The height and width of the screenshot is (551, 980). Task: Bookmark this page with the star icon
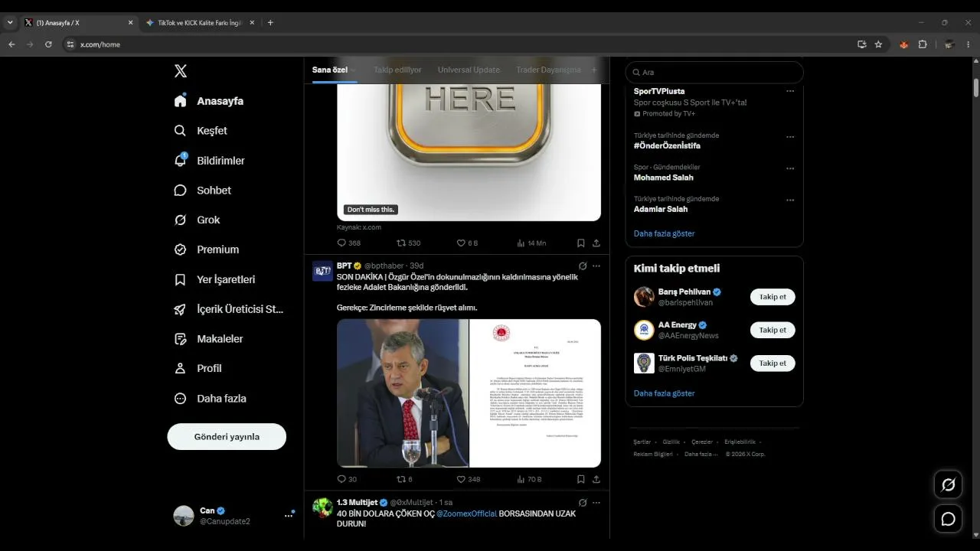pyautogui.click(x=878, y=44)
